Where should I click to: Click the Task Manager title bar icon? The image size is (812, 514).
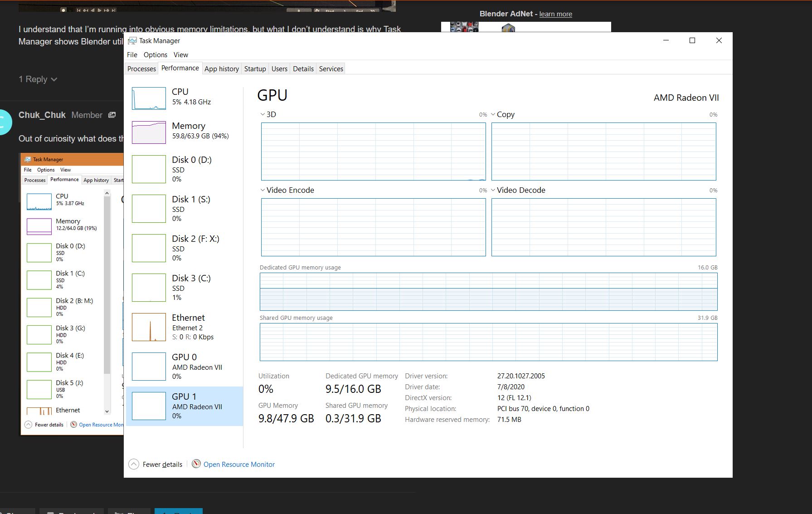[132, 41]
